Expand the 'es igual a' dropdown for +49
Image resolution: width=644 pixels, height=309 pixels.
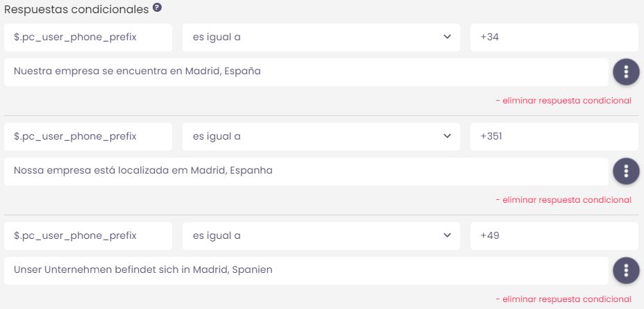(x=321, y=236)
